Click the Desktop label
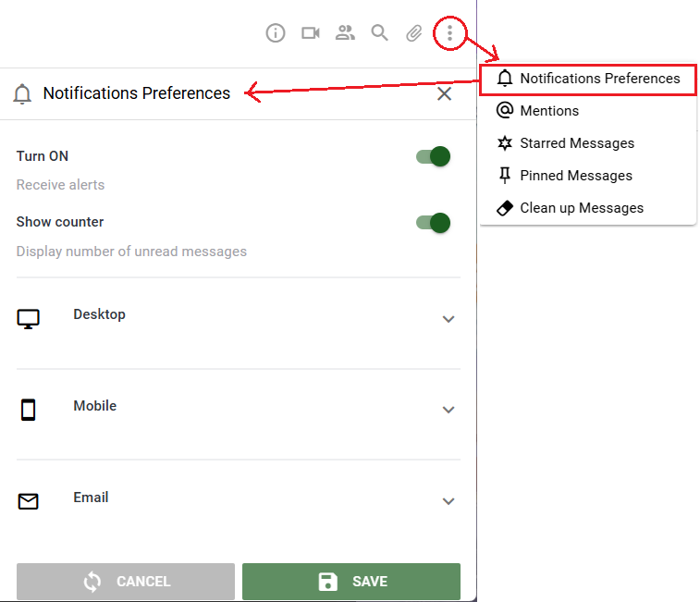700x602 pixels. (x=99, y=314)
